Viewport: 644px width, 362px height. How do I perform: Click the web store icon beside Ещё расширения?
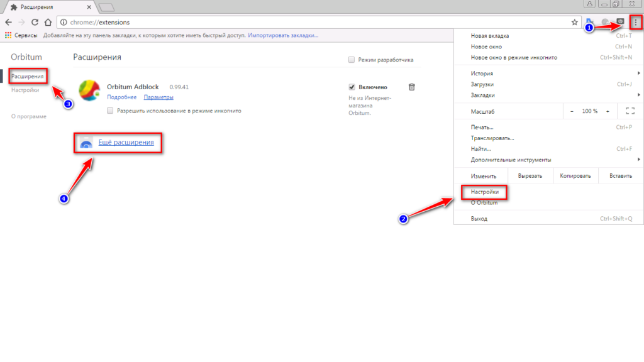[x=86, y=143]
